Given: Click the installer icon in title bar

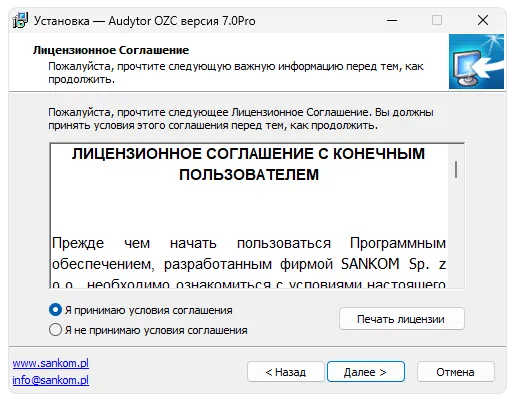Looking at the screenshot, I should (x=20, y=21).
